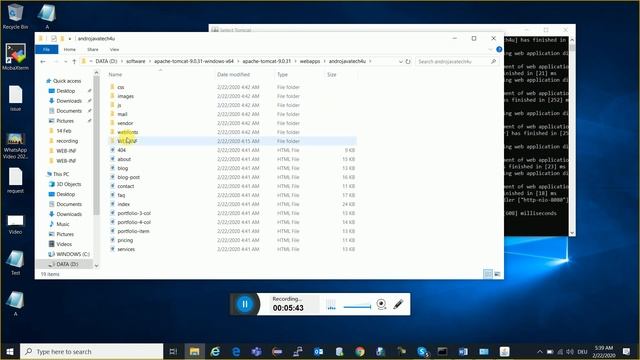Open the Share ribbon tab
This screenshot has height=360, width=640.
tap(93, 49)
